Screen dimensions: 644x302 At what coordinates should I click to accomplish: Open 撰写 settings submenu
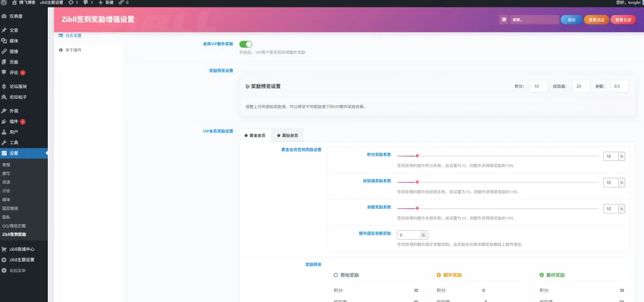(6, 174)
